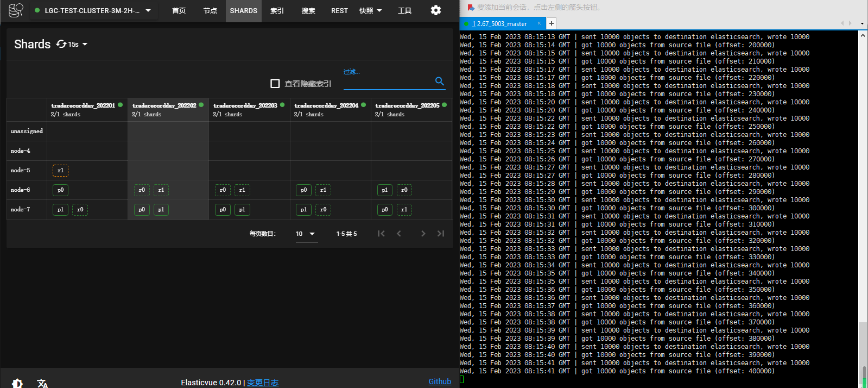
Task: Click the node-5 row label
Action: 21,171
